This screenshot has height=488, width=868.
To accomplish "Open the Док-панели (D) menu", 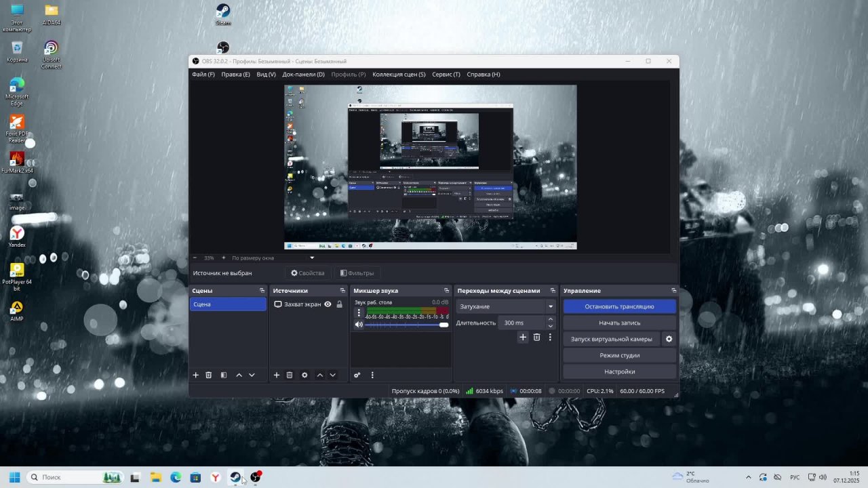I will (x=303, y=75).
